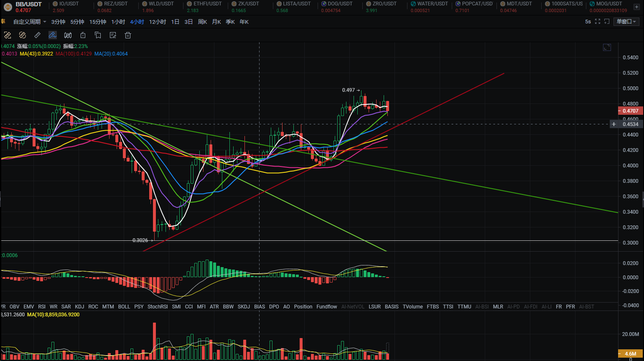This screenshot has height=361, width=644.
Task: Add a new pair with plus icon
Action: [636, 7]
